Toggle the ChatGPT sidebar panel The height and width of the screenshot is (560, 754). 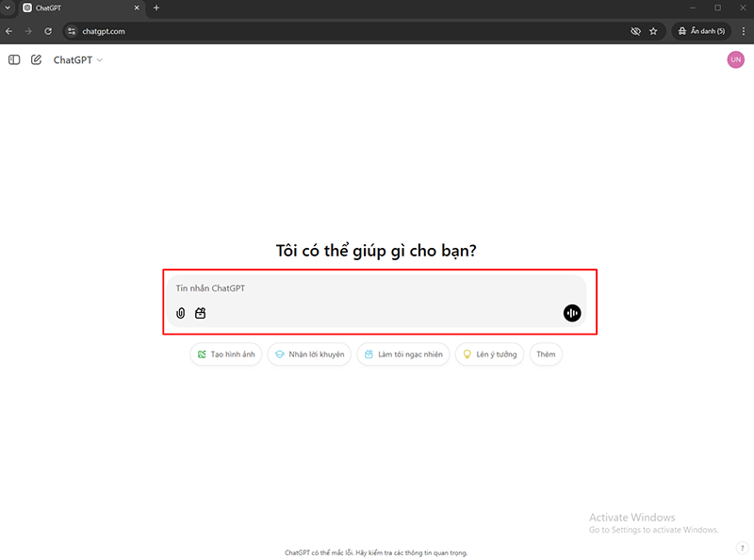pyautogui.click(x=14, y=59)
